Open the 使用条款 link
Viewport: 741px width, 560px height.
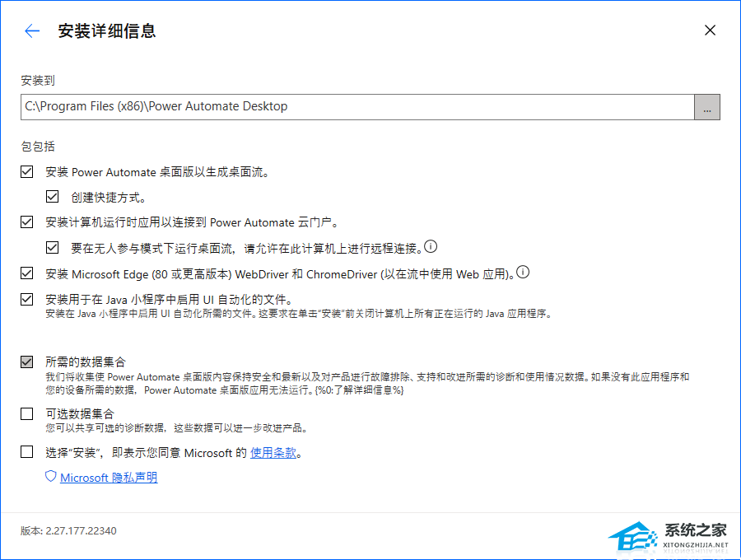pos(273,453)
